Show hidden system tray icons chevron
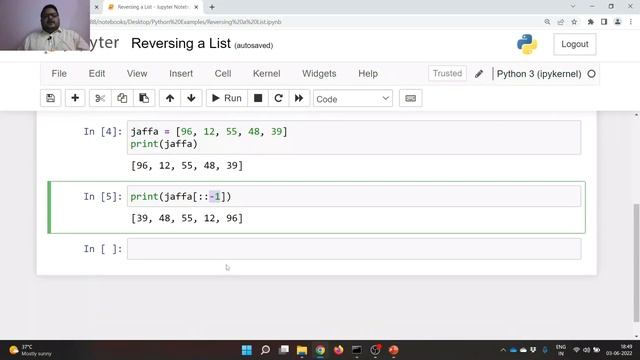Screen dimensions: 640x360 click(x=503, y=350)
